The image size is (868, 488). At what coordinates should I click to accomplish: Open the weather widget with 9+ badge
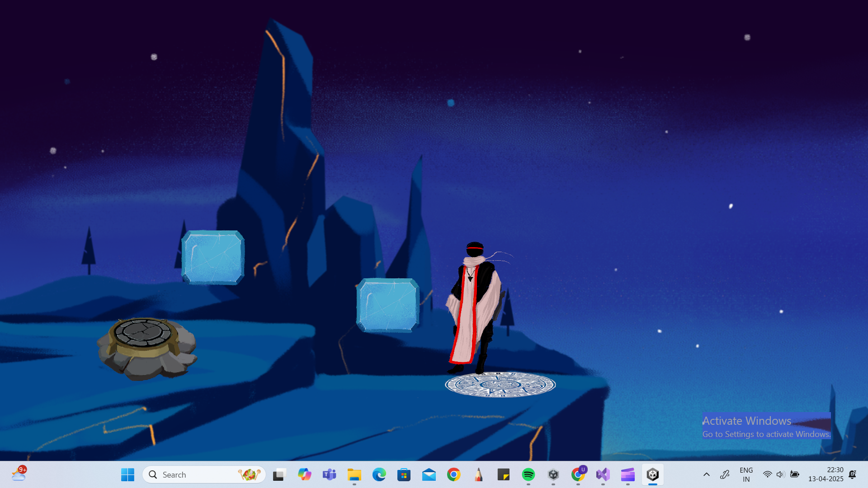click(19, 474)
